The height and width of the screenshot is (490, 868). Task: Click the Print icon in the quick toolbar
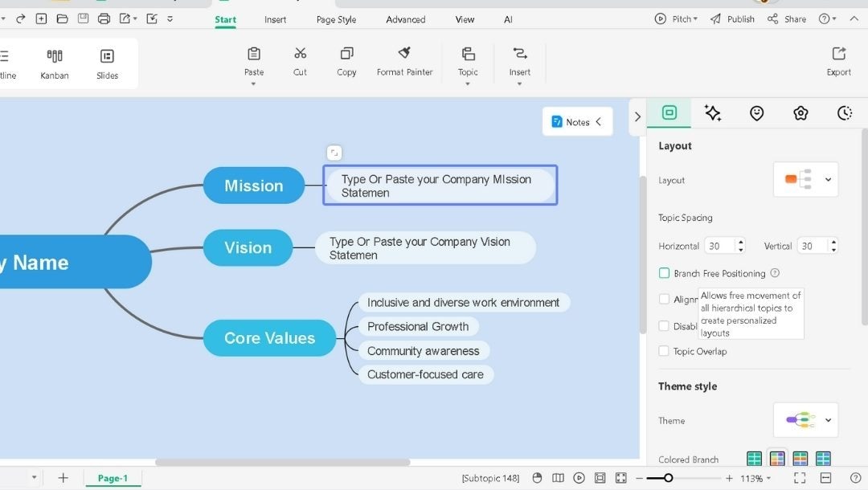(104, 18)
